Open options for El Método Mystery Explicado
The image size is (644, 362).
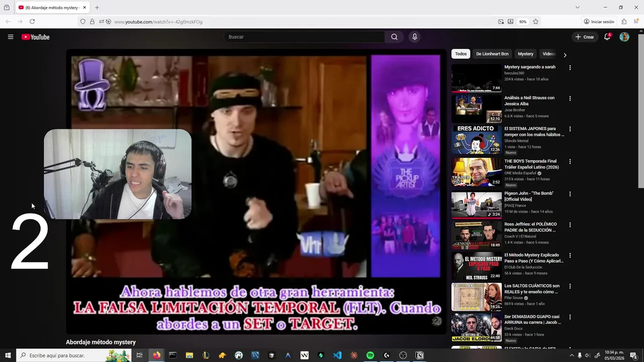click(570, 255)
